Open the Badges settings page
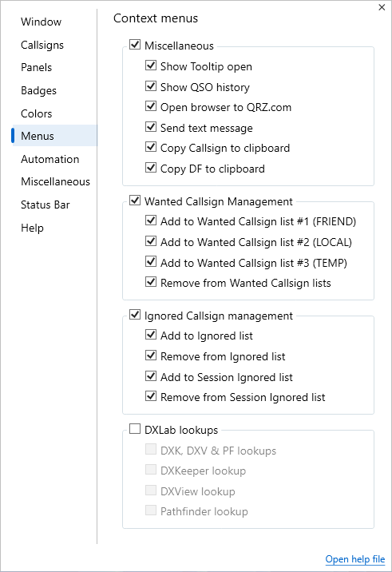This screenshot has width=392, height=572. click(38, 90)
